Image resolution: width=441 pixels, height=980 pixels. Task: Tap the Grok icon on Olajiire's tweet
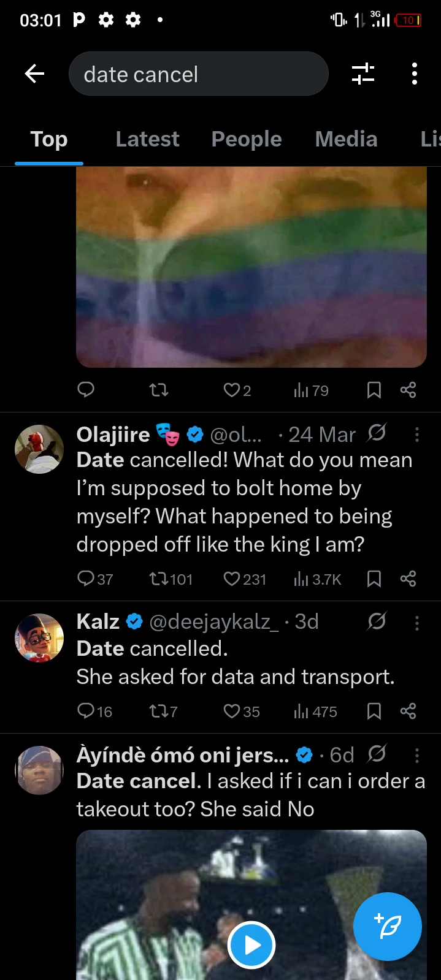377,433
